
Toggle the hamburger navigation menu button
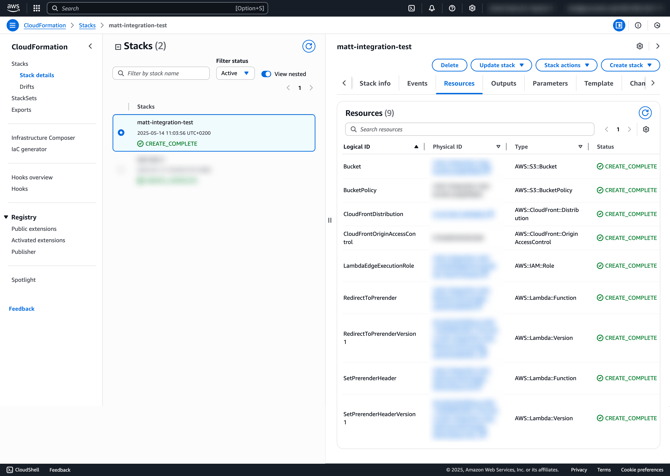(x=12, y=25)
